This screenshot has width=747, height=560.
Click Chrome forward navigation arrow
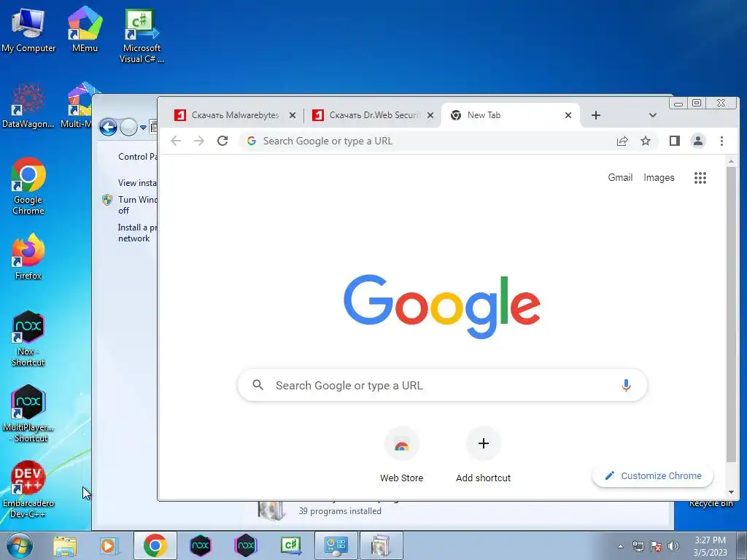tap(199, 141)
